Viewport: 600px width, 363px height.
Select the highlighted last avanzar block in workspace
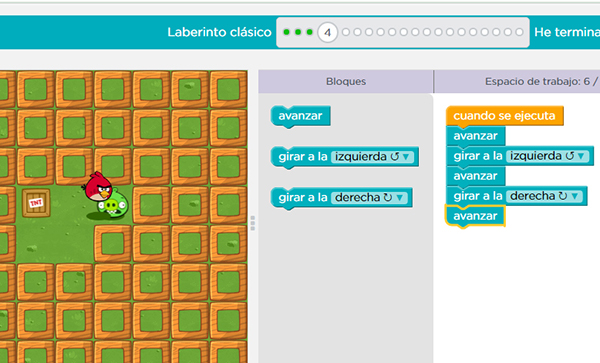click(475, 216)
